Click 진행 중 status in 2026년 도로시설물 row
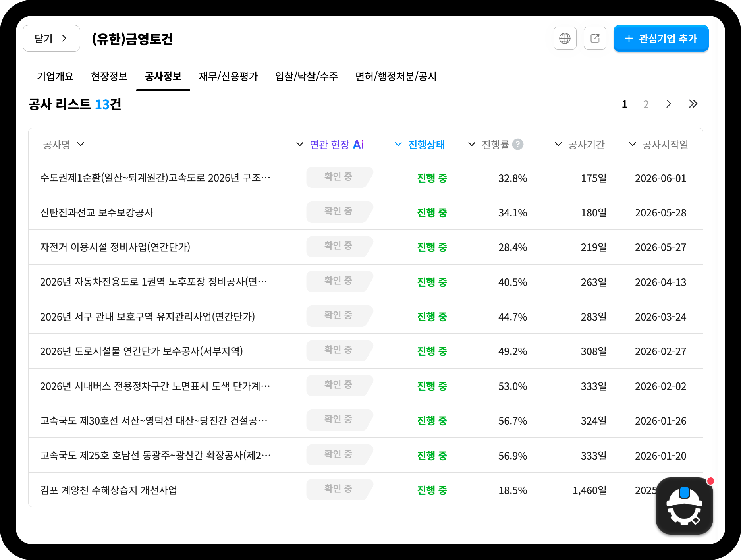The width and height of the screenshot is (741, 560). (x=432, y=351)
